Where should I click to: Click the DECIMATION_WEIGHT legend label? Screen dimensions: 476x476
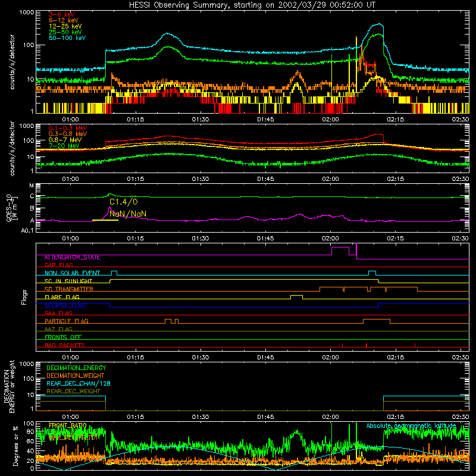tap(76, 376)
